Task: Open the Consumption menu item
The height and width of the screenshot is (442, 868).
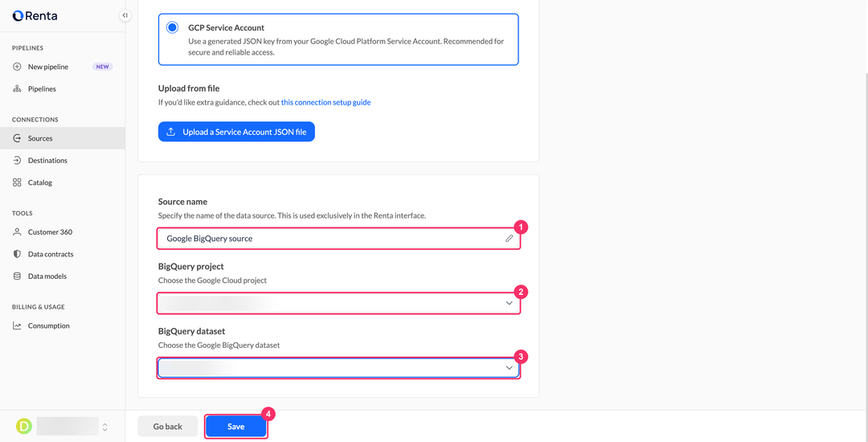Action: [x=63, y=325]
